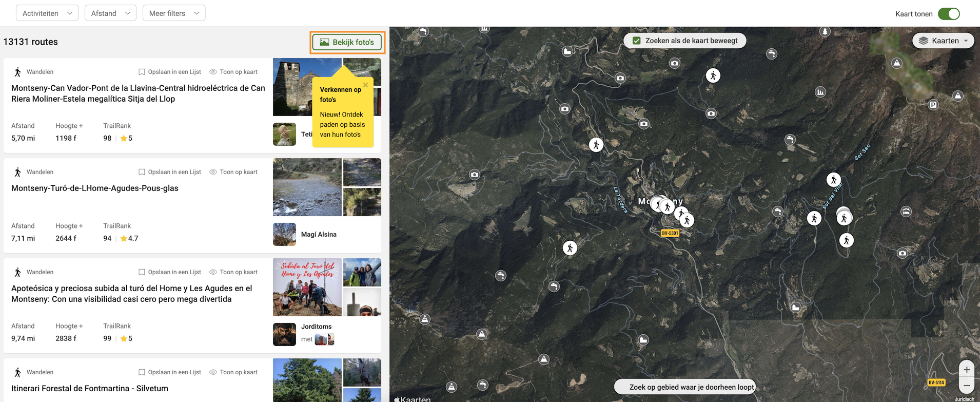Viewport: 980px width, 402px height.
Task: Save Itinerari Forestal de Fontmartina to list
Action: 170,372
